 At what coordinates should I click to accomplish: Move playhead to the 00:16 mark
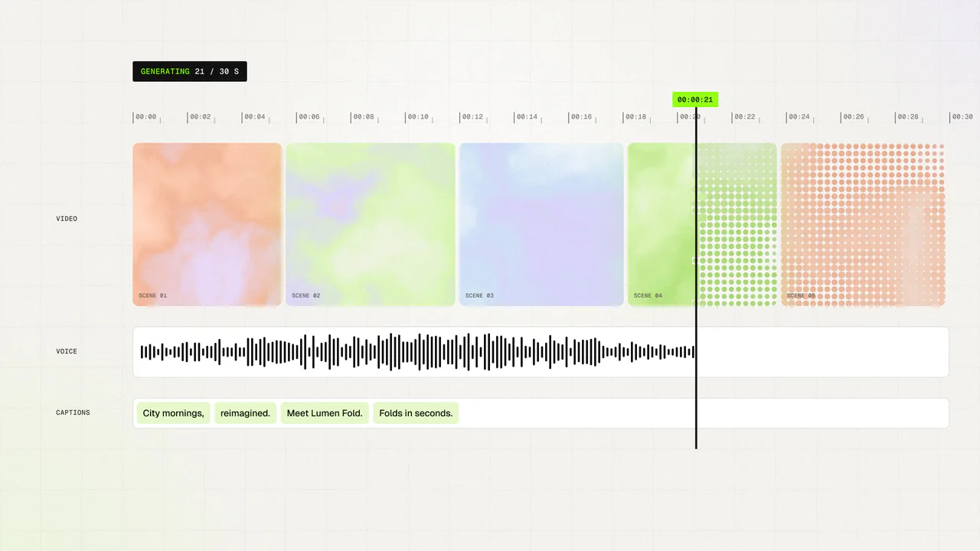click(x=581, y=117)
